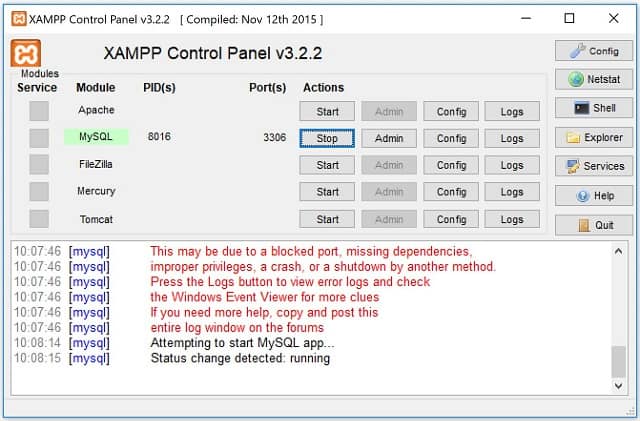Click the MySQL port 3306 value
The height and width of the screenshot is (421, 640).
tap(275, 137)
